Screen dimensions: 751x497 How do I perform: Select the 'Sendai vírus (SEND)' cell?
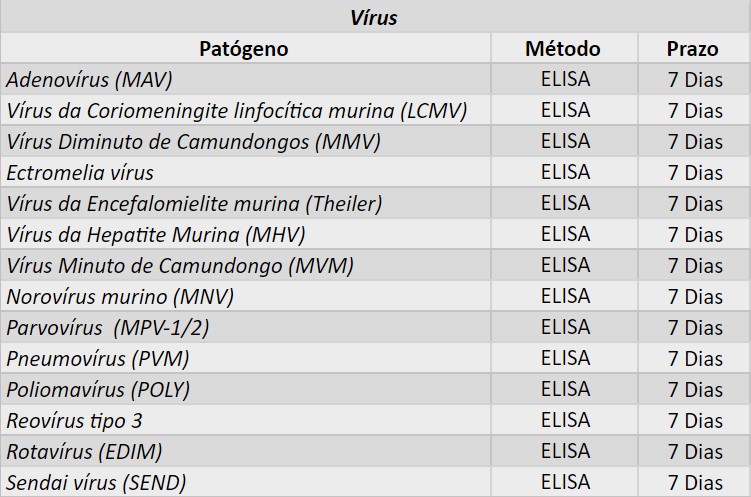96,482
